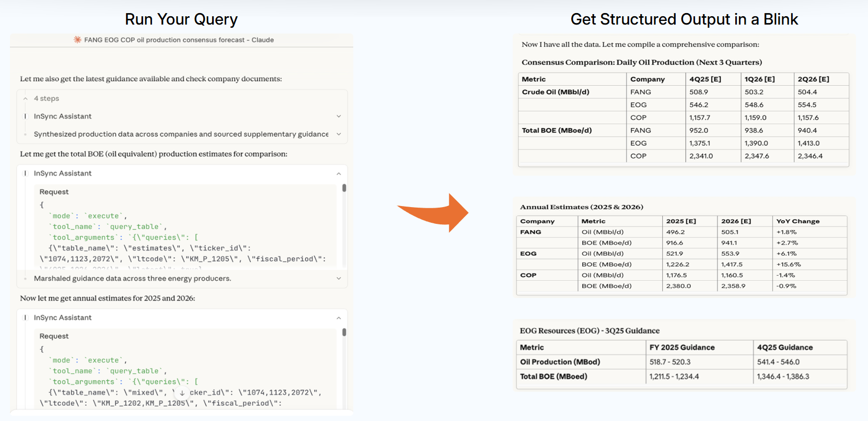Click the '2,358.9' cell for COP

coord(733,286)
